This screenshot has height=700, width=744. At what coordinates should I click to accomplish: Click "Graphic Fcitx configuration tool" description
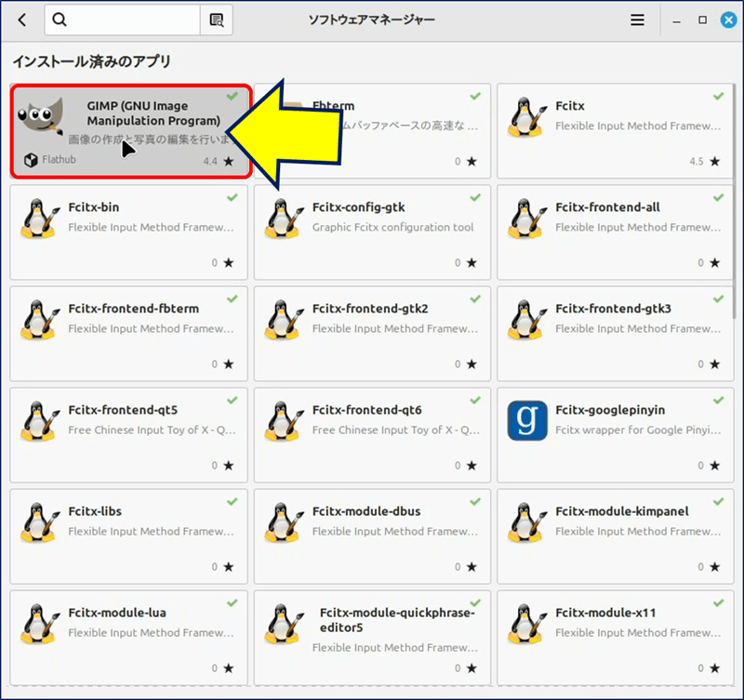click(x=392, y=228)
